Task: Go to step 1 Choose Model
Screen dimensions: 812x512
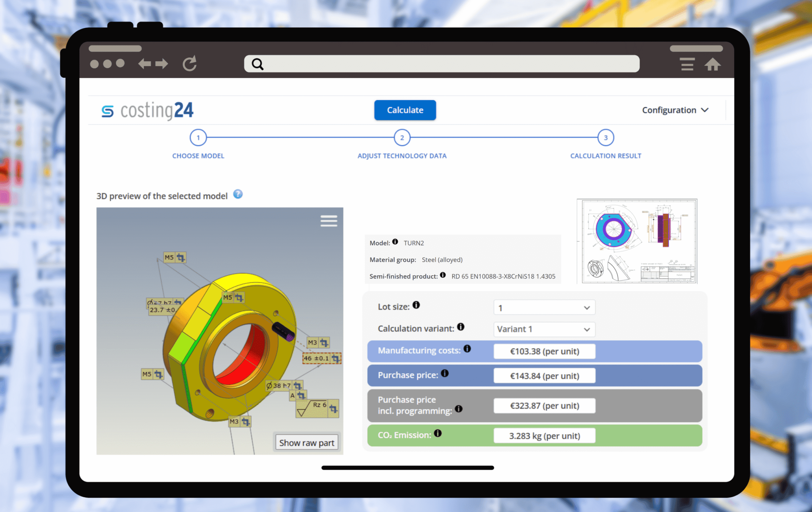Action: (198, 138)
